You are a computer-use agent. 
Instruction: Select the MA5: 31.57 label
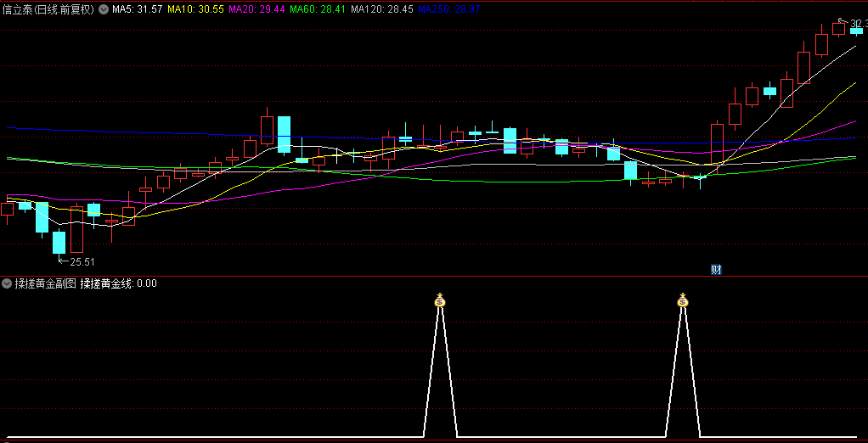click(137, 8)
